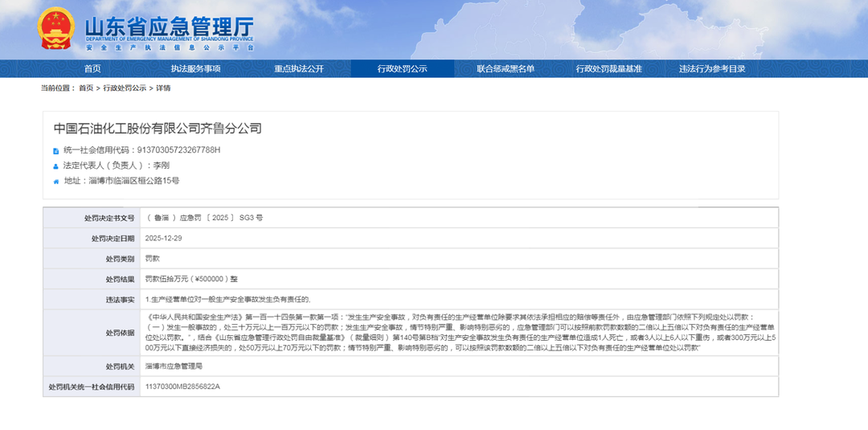Open 联合惩戒黑名单 in the navigation bar
This screenshot has height=430, width=868.
click(x=505, y=69)
